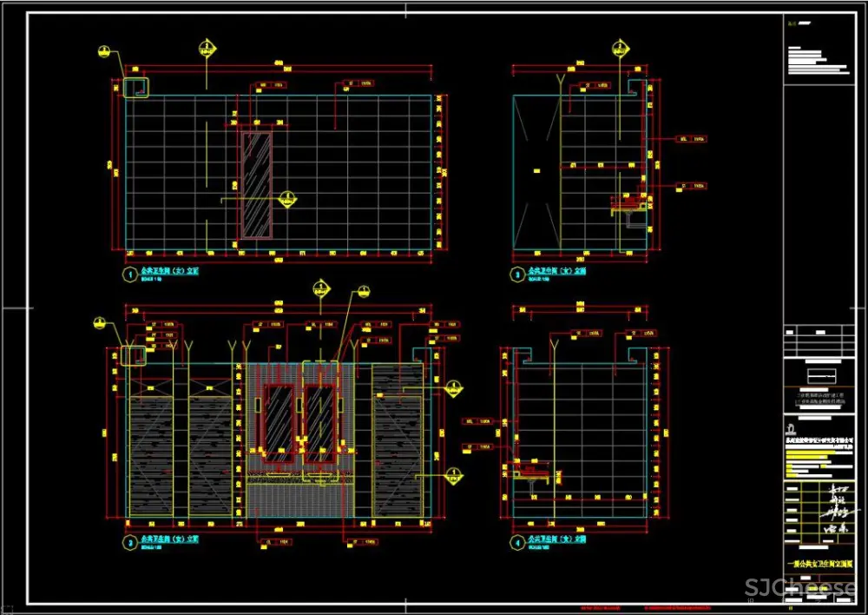868x615 pixels.
Task: Click the numbered circle 1 elevation title marker
Action: coord(128,273)
